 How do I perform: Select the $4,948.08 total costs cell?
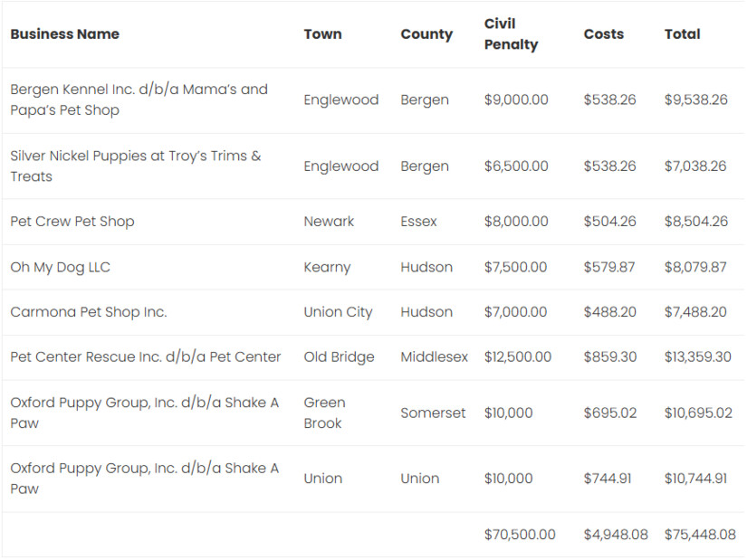[x=615, y=535]
